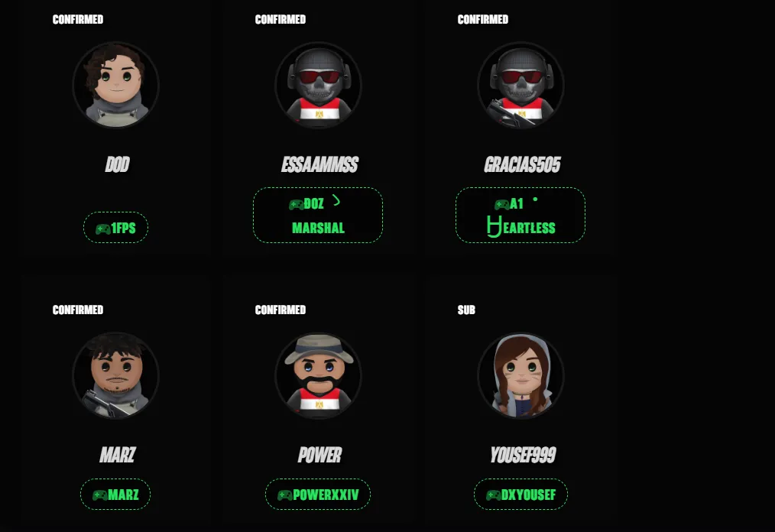Viewport: 775px width, 532px height.
Task: Click the gamepad icon beside 1FPS
Action: (103, 229)
